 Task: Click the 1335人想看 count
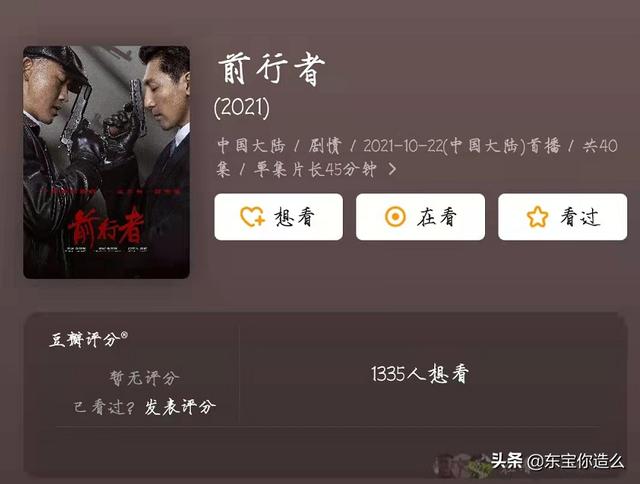coord(420,374)
